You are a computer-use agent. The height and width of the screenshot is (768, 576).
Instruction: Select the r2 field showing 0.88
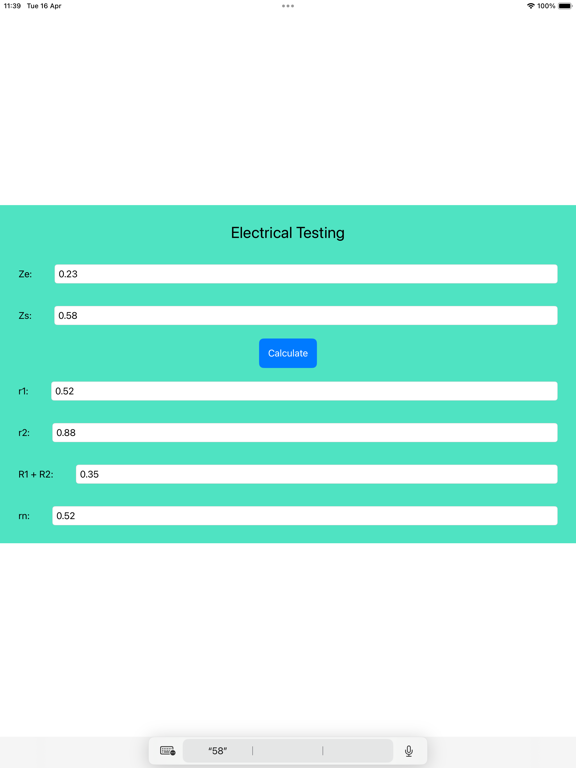(x=305, y=432)
